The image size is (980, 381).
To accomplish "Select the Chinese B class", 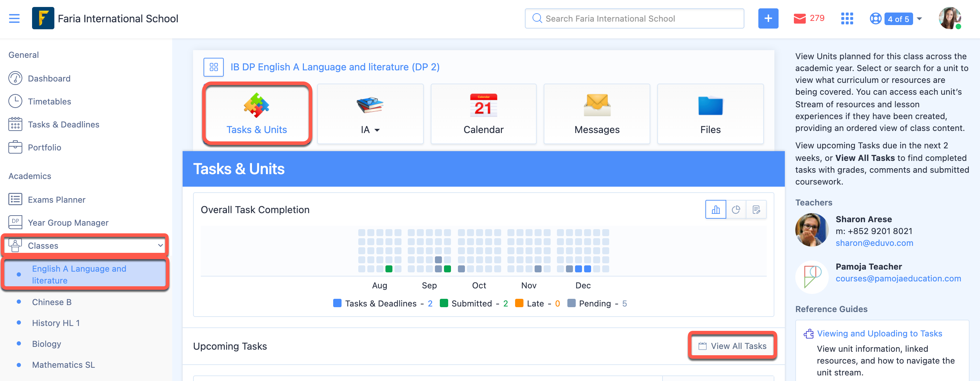I will coord(52,302).
